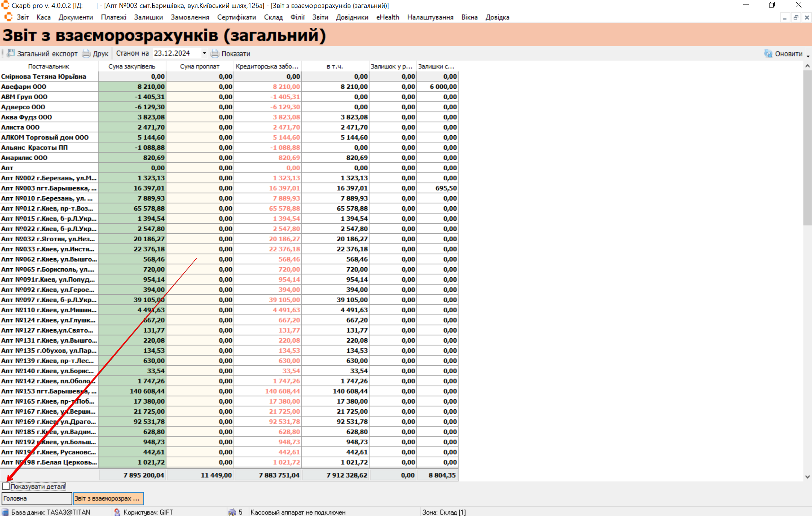
Task: Sort by Сума закупівель column header
Action: tap(132, 66)
